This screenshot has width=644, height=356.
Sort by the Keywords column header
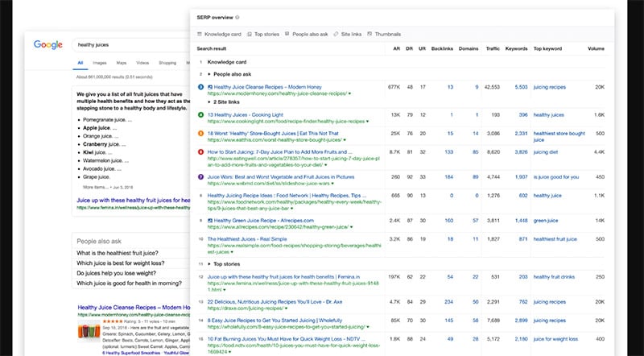pyautogui.click(x=516, y=48)
